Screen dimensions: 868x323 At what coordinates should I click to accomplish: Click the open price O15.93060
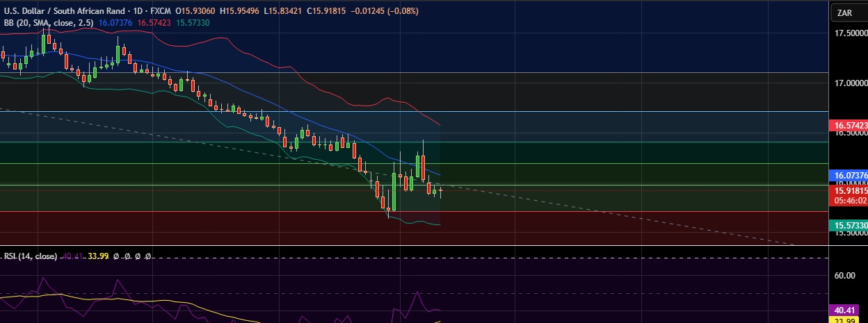(x=195, y=12)
